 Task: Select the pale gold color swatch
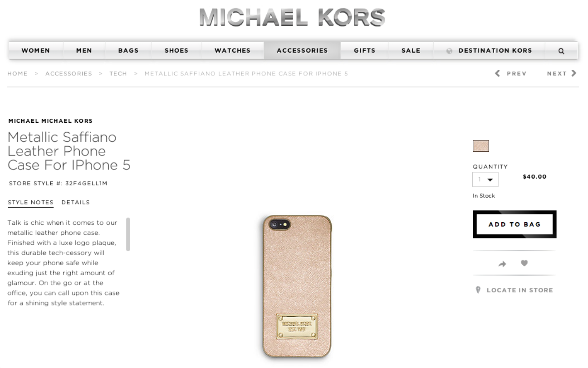coord(480,146)
